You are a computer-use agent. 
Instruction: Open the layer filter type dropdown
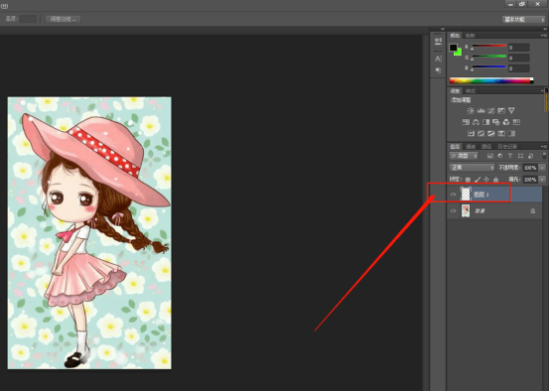(464, 156)
